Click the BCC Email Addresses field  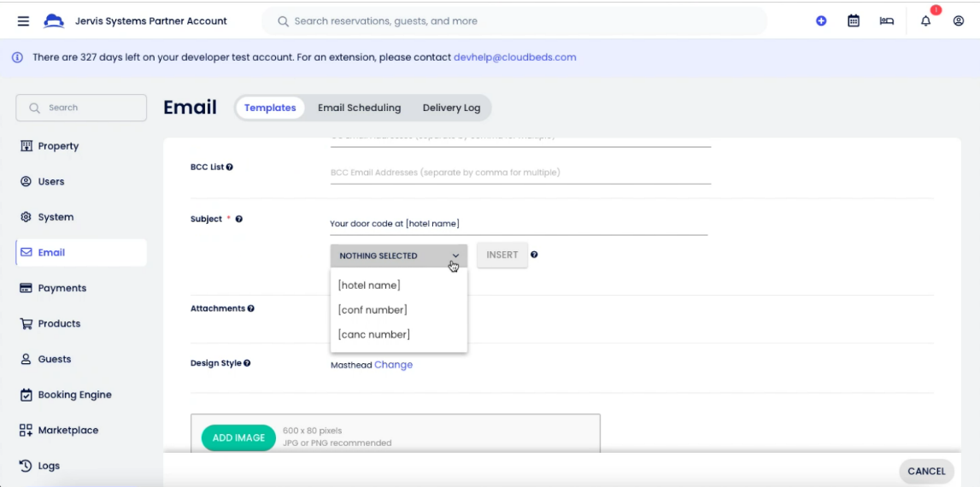click(x=520, y=173)
